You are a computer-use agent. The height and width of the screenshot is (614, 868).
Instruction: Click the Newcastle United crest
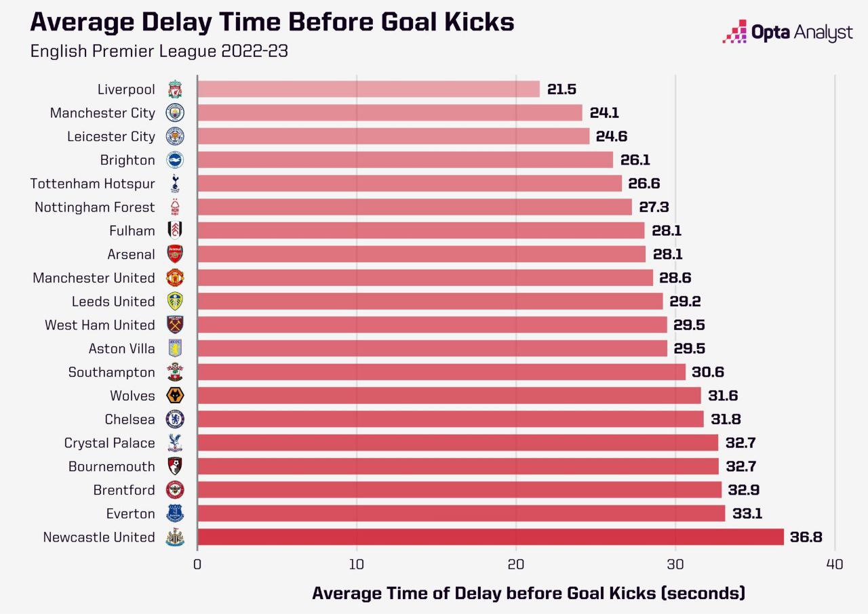tap(175, 537)
